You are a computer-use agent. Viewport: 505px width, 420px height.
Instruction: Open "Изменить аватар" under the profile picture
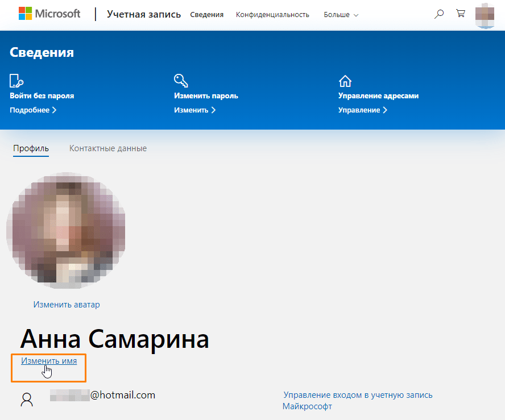[66, 304]
